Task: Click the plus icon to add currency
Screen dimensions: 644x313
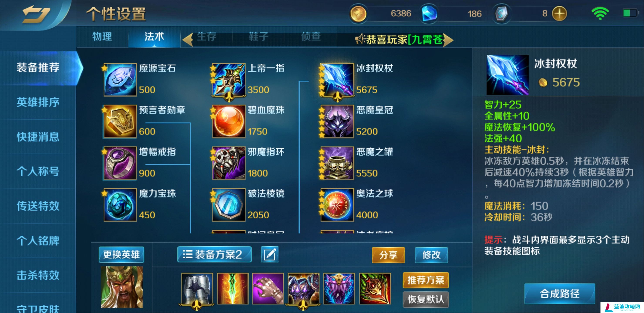Action: (559, 13)
